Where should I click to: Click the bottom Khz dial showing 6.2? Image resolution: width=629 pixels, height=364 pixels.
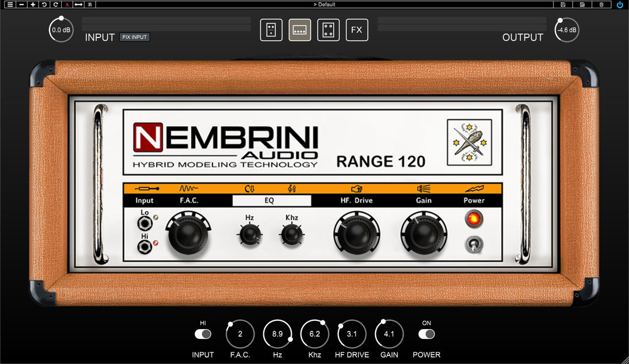pos(314,334)
